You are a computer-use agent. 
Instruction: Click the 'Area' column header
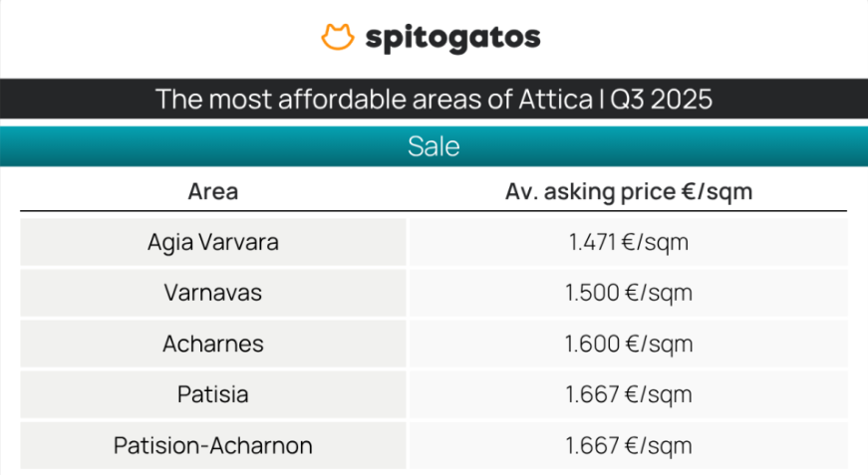coord(212,191)
